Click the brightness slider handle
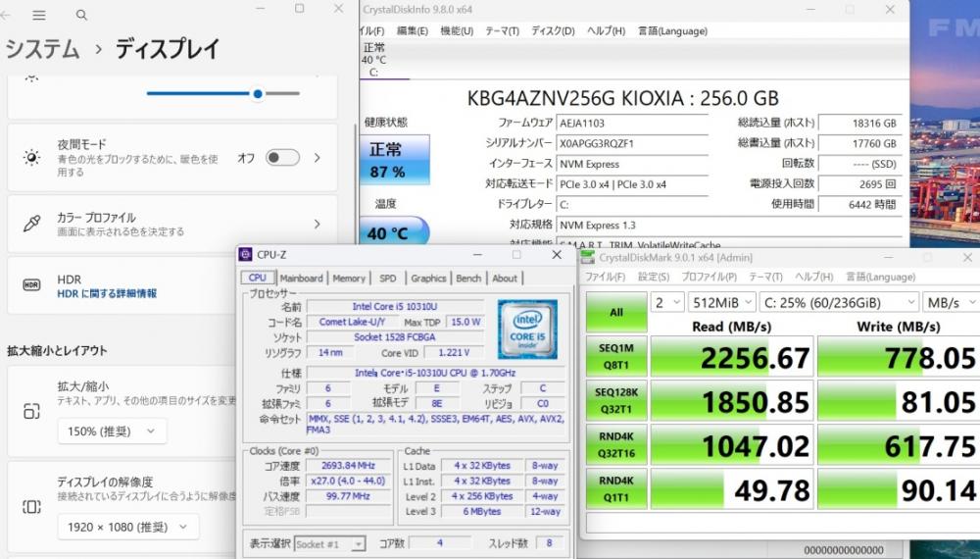Viewport: 980px width, 559px height. (258, 94)
